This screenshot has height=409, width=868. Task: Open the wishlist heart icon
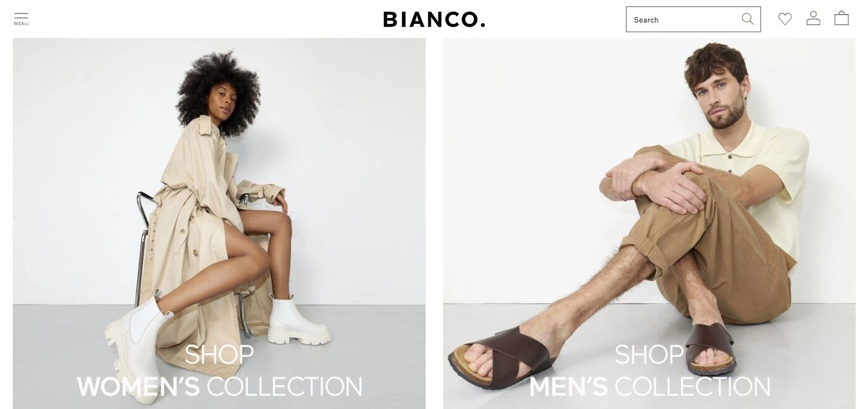[x=785, y=19]
